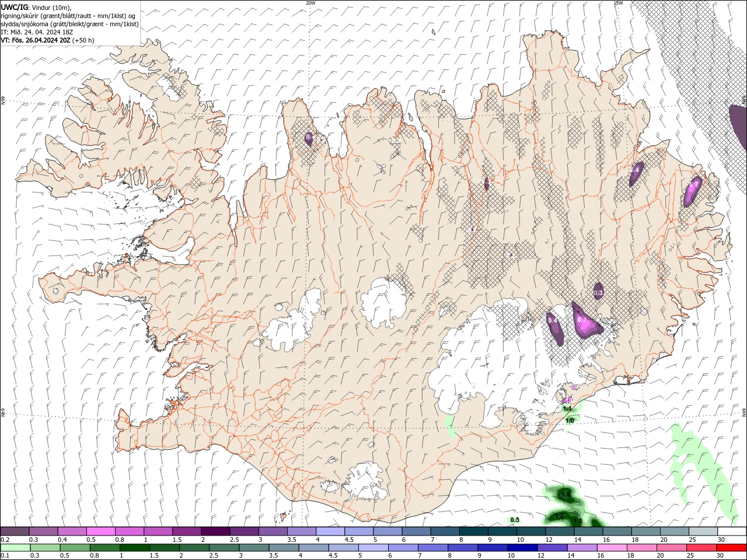This screenshot has height=560, width=747.
Task: Click the '3.5' label on the snow legend scale
Action: (x=291, y=540)
